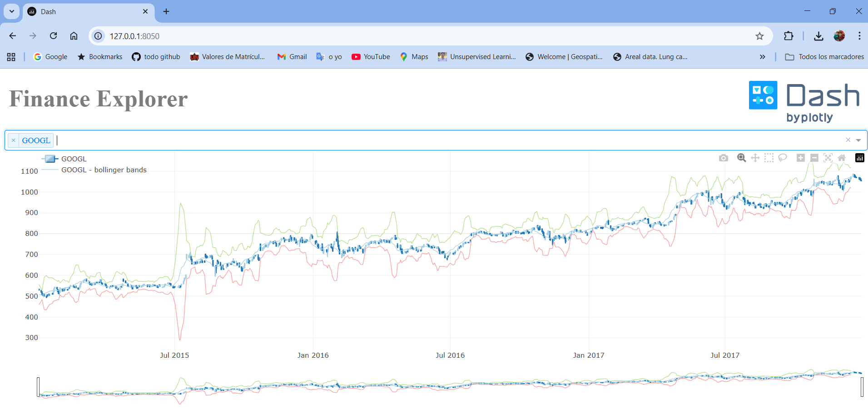This screenshot has height=410, width=868.
Task: Remove the GOOGL tag from selector
Action: (14, 140)
